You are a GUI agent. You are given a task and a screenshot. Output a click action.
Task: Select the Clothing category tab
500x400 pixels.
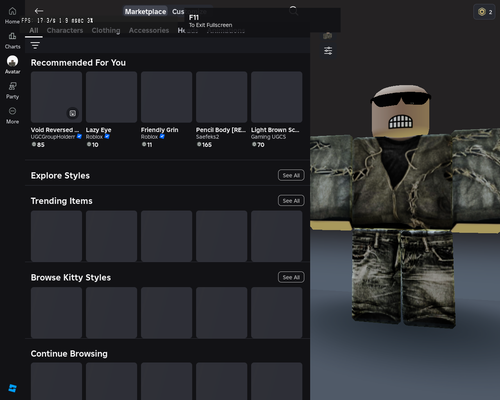point(106,30)
